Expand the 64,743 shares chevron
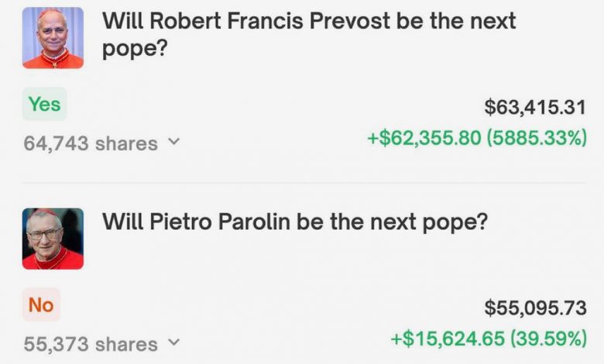Screen dimensions: 604x364 click(174, 142)
